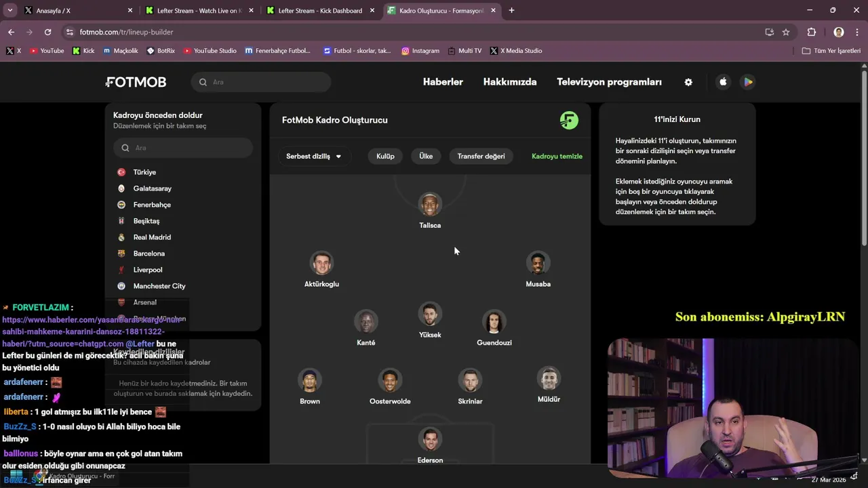Click the address bar URL
The image size is (868, 488).
pyautogui.click(x=126, y=32)
